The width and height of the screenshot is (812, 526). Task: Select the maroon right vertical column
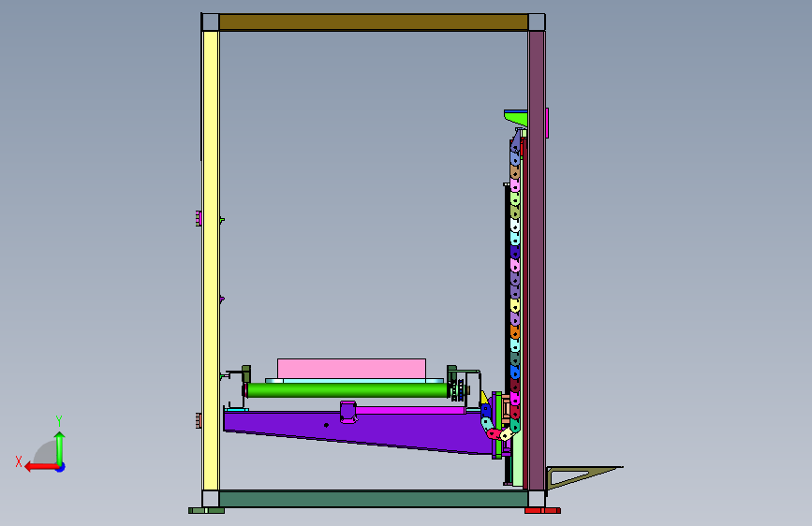tap(537, 260)
